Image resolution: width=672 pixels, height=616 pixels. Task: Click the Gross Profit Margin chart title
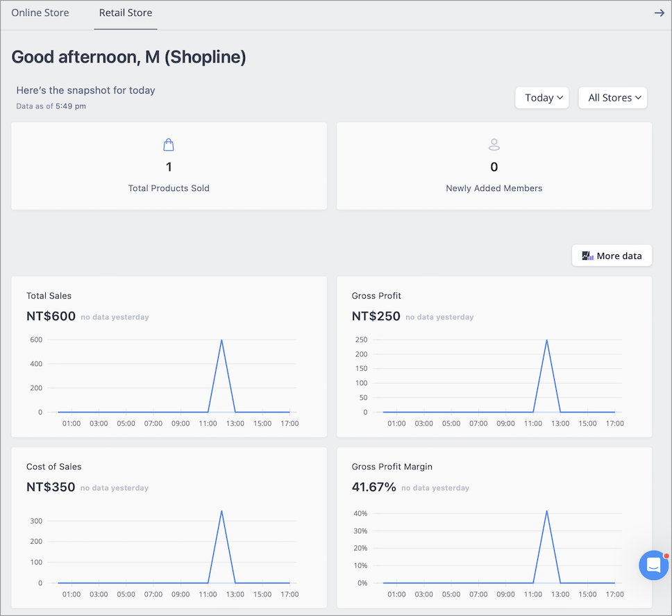[392, 467]
